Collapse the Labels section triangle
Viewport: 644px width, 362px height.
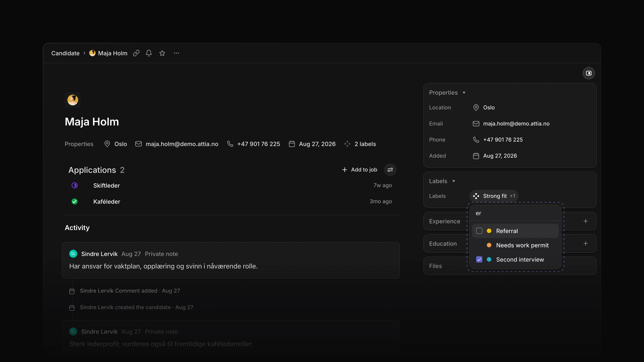[454, 181]
